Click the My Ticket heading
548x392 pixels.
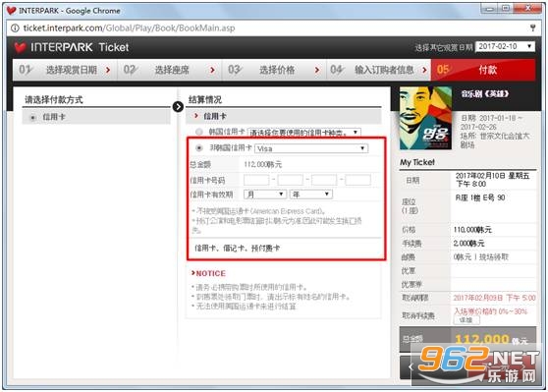(x=417, y=162)
